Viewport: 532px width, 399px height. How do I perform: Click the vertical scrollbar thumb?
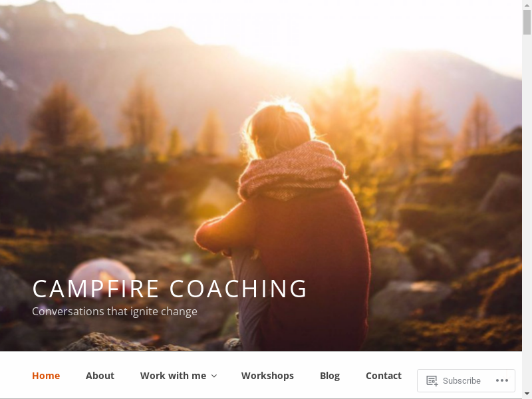pyautogui.click(x=527, y=22)
